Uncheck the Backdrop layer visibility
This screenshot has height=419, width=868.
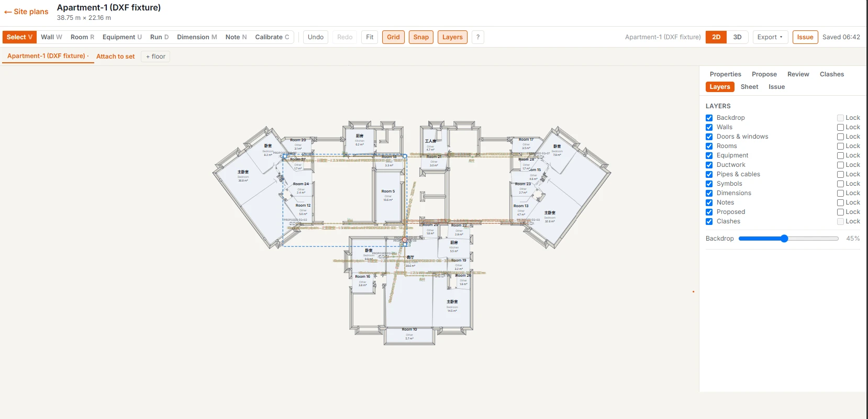[x=709, y=118]
